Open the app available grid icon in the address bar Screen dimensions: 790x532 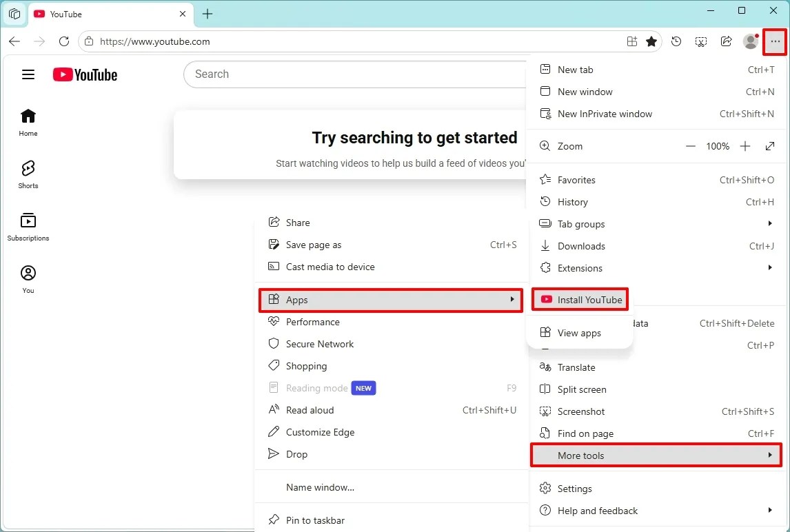[x=632, y=41]
